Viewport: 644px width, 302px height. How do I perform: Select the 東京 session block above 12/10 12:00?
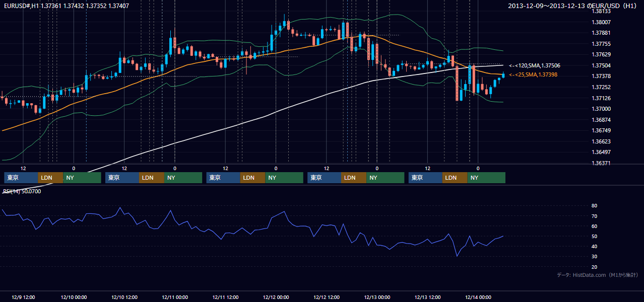click(122, 178)
